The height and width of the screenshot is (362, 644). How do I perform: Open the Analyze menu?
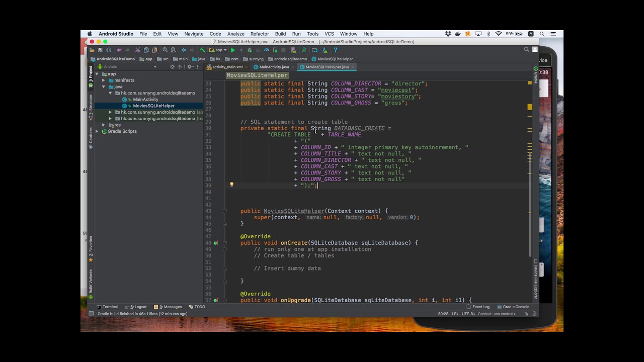(235, 34)
